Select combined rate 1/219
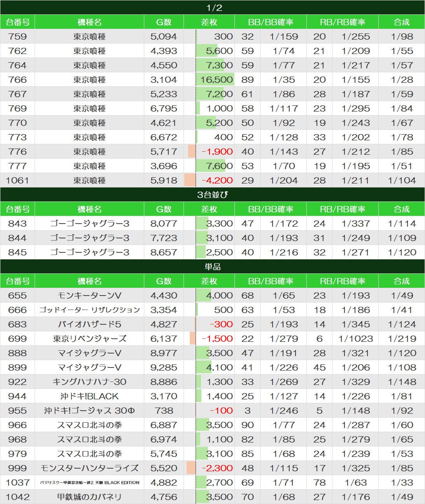The image size is (425, 504). (402, 339)
